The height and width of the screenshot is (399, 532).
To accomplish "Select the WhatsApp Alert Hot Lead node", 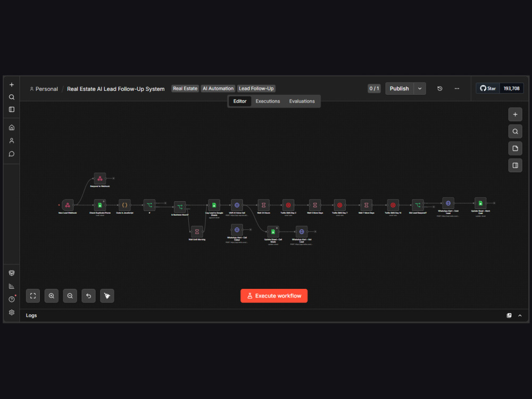I will coord(301,231).
